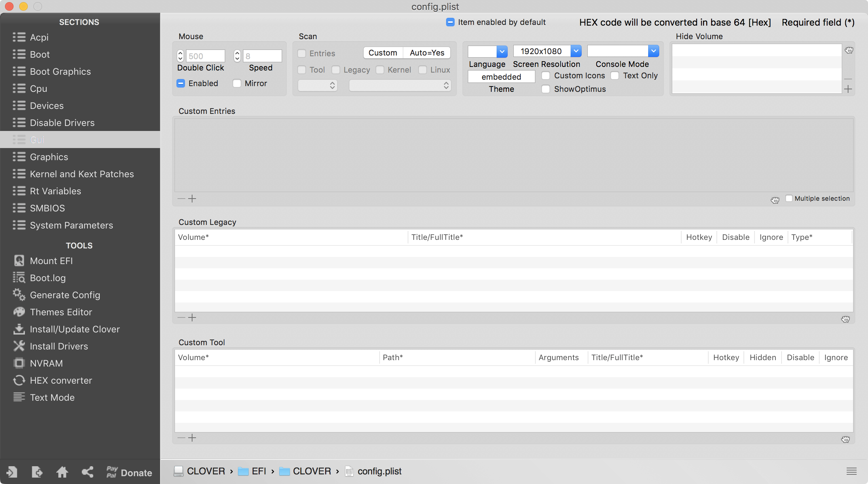Open the Screen Resolution dropdown
The image size is (868, 484).
(x=576, y=51)
